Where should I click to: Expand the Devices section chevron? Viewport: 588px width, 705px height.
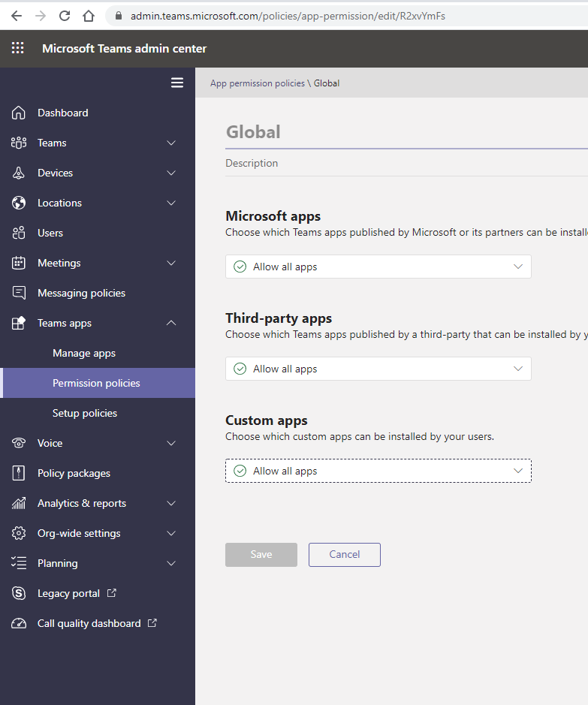(171, 173)
